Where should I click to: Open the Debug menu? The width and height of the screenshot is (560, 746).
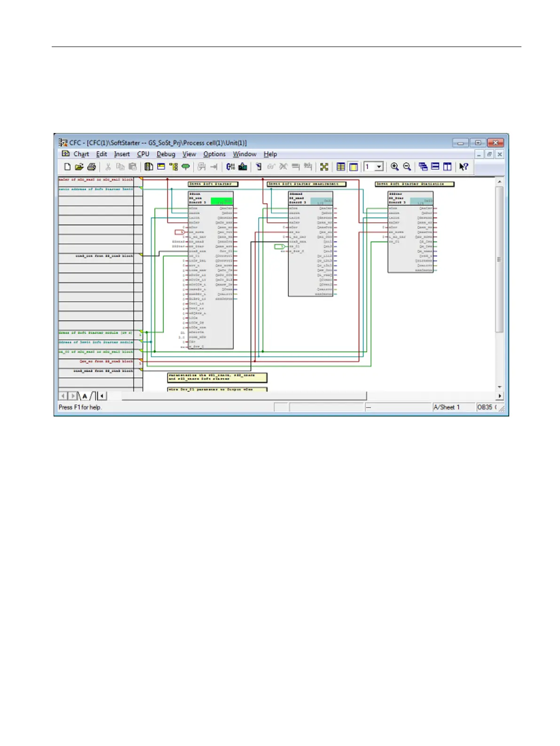tap(166, 154)
